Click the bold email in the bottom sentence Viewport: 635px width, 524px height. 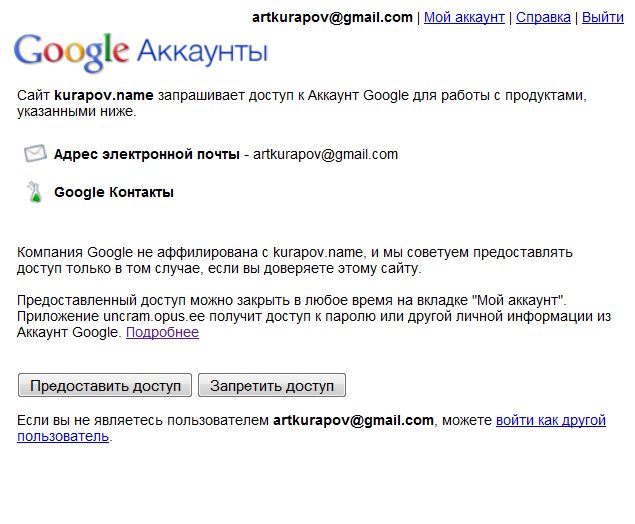[353, 420]
